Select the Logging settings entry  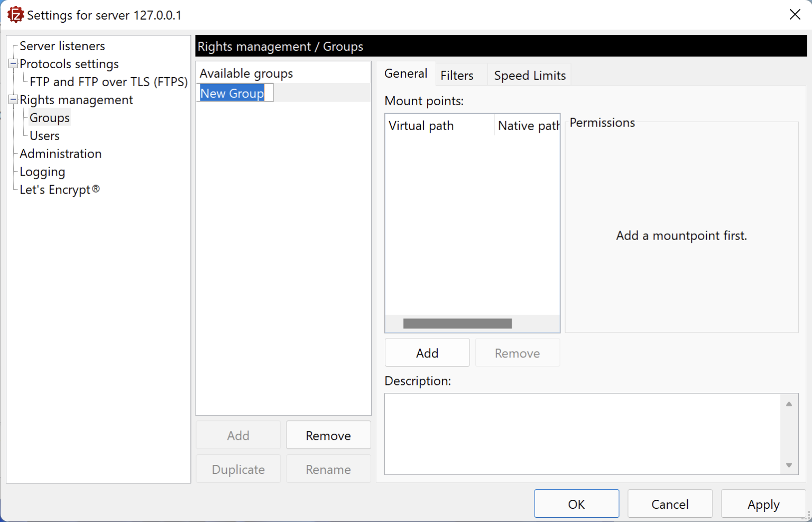[x=42, y=171]
